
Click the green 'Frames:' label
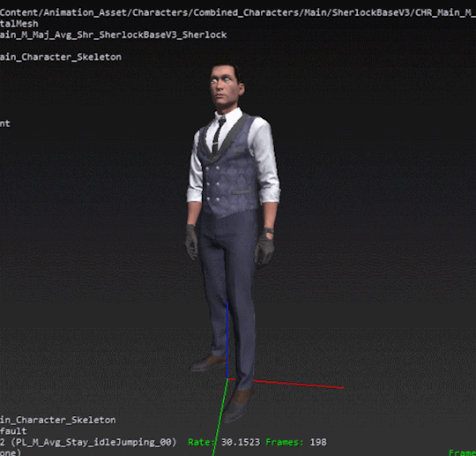[x=285, y=443]
